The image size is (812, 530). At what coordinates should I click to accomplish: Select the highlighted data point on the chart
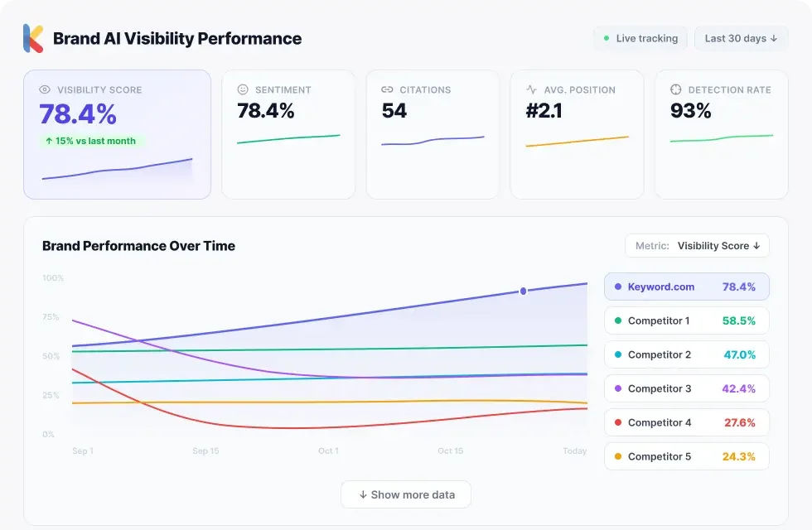pyautogui.click(x=523, y=291)
